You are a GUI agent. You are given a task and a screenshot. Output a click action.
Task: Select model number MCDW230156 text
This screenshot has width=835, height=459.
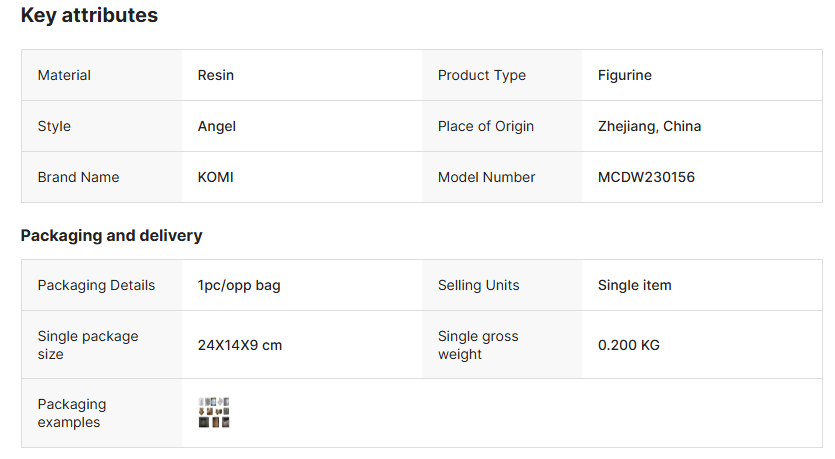pos(646,177)
